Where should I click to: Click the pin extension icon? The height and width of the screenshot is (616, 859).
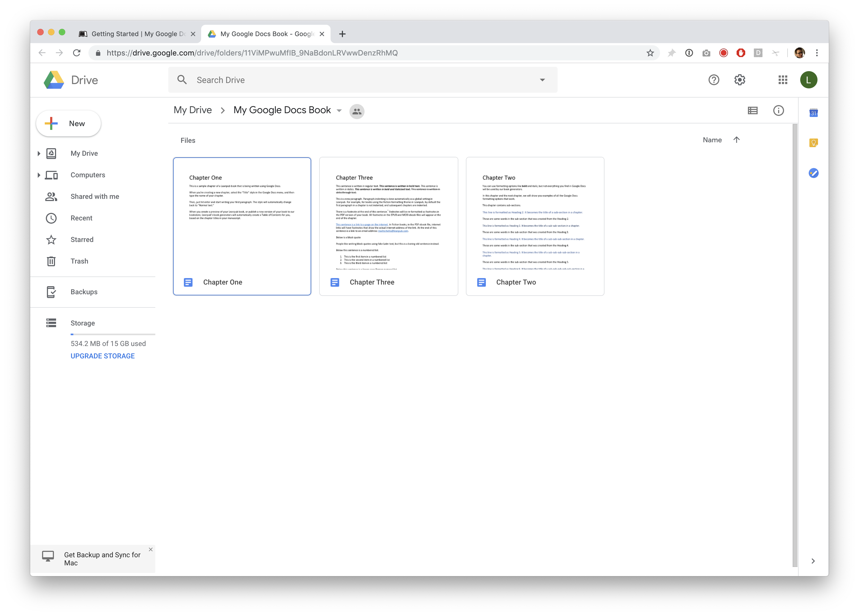(x=672, y=53)
